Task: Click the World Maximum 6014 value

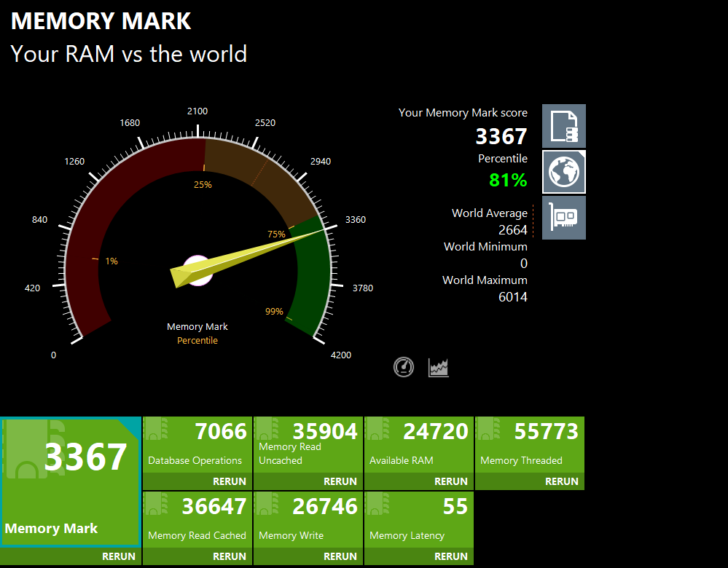Action: pyautogui.click(x=512, y=297)
